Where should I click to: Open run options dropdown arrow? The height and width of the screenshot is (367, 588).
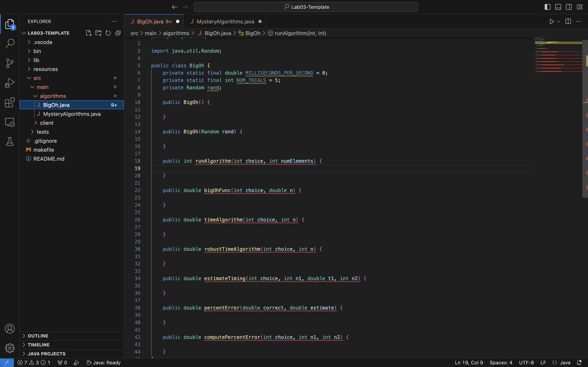click(559, 22)
